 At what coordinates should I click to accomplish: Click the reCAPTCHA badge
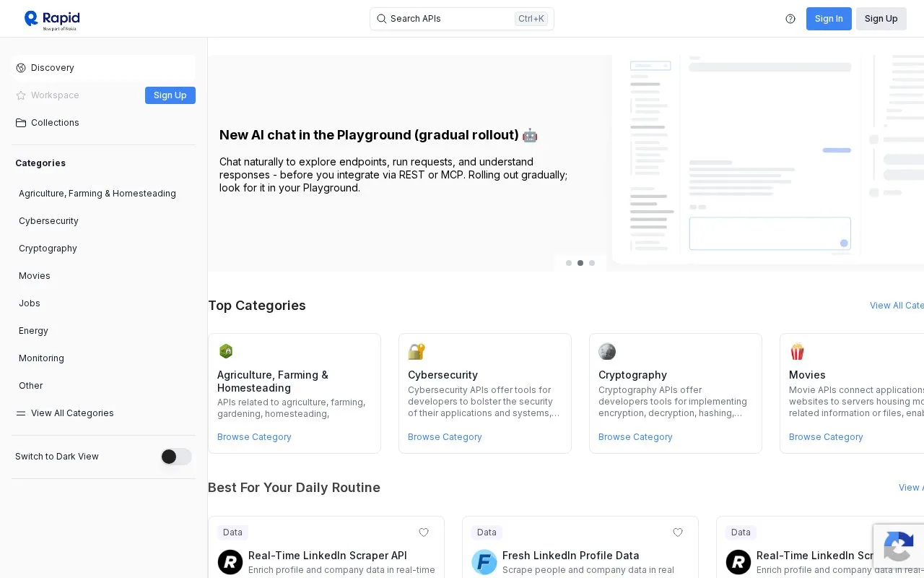(x=899, y=547)
